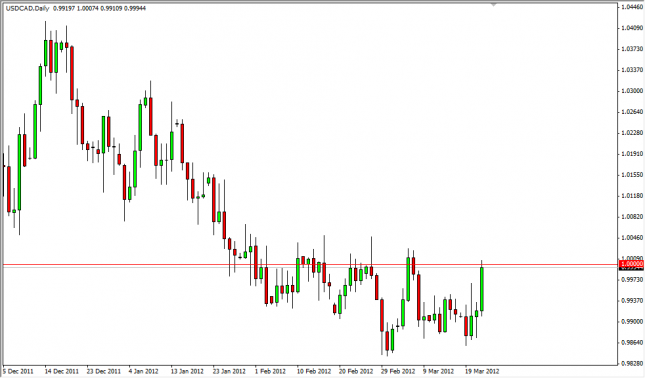Click the 1.04090 price axis label
645x378 pixels.
click(632, 28)
